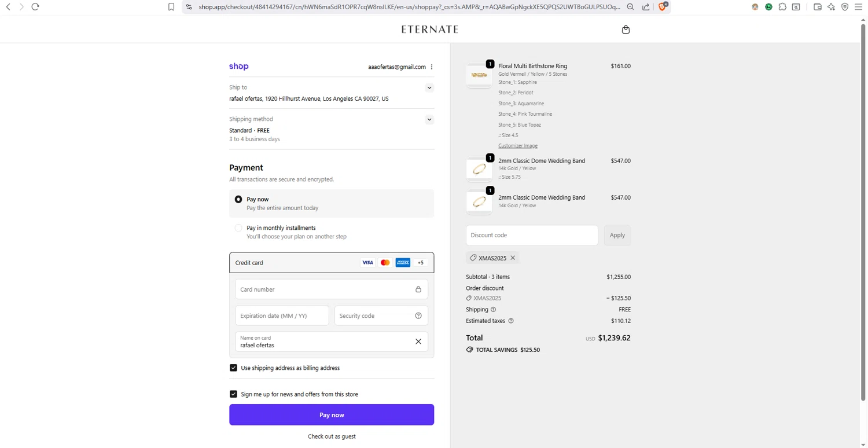
Task: Click the total $1,239.62 amount
Action: [614, 338]
